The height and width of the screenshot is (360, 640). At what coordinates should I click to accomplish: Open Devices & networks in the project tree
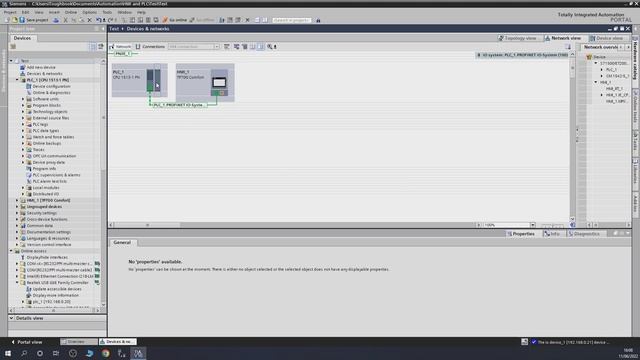(44, 73)
